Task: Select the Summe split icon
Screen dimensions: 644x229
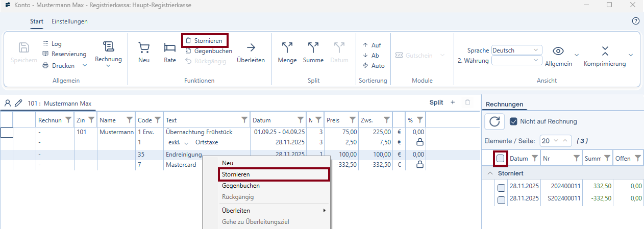Action: click(313, 48)
